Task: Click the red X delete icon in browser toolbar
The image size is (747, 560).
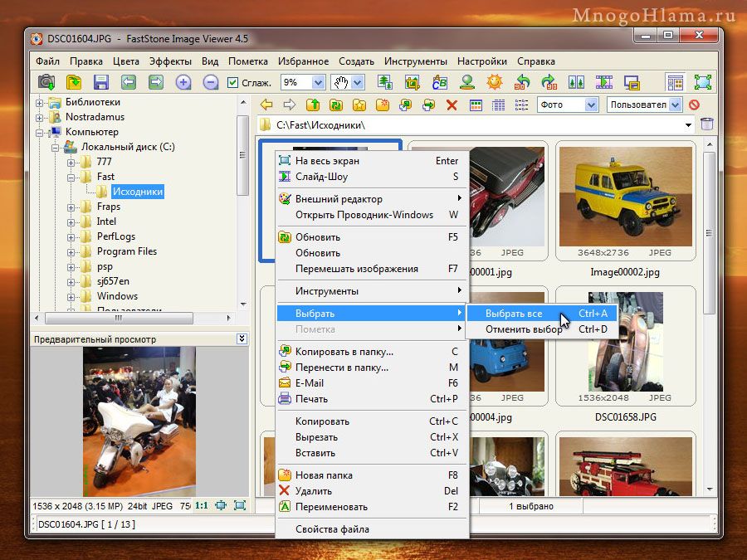Action: [x=452, y=105]
